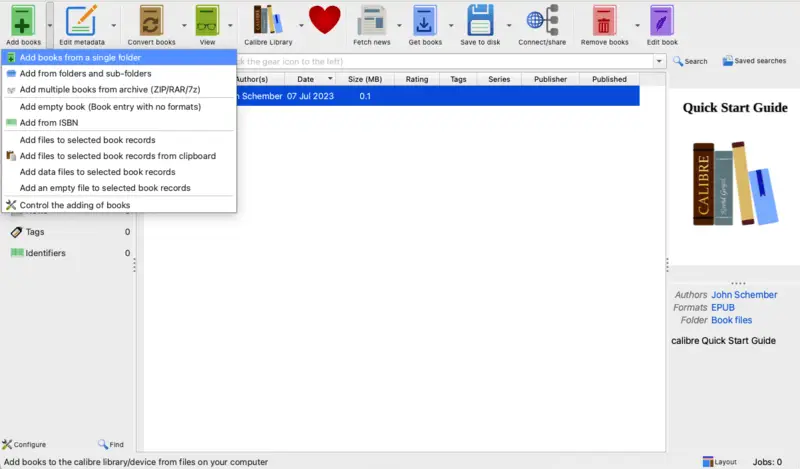Choose Add books from a single folder
Screen dimensions: 800x469
[119, 57]
